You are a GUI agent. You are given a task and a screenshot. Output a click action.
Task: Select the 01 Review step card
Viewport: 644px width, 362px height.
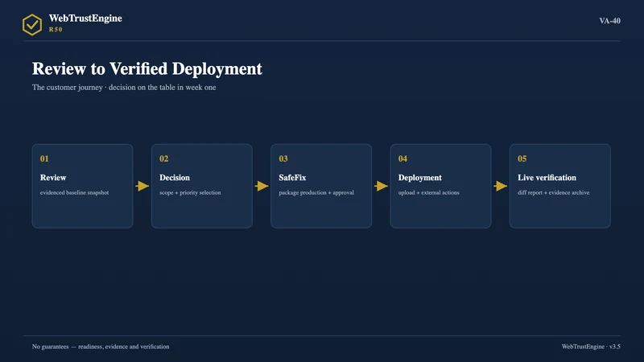click(x=83, y=186)
